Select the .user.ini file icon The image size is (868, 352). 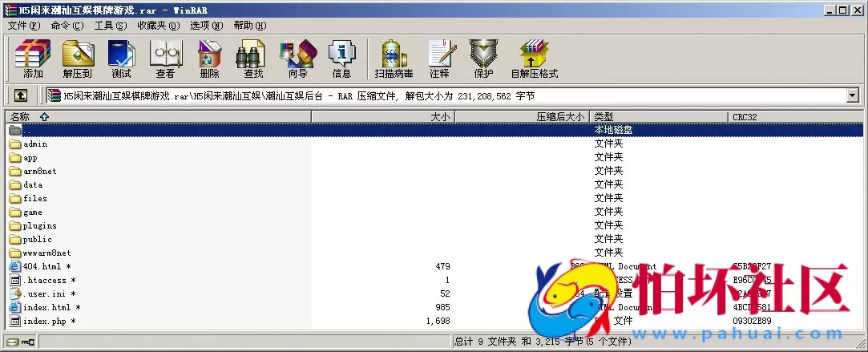15,294
